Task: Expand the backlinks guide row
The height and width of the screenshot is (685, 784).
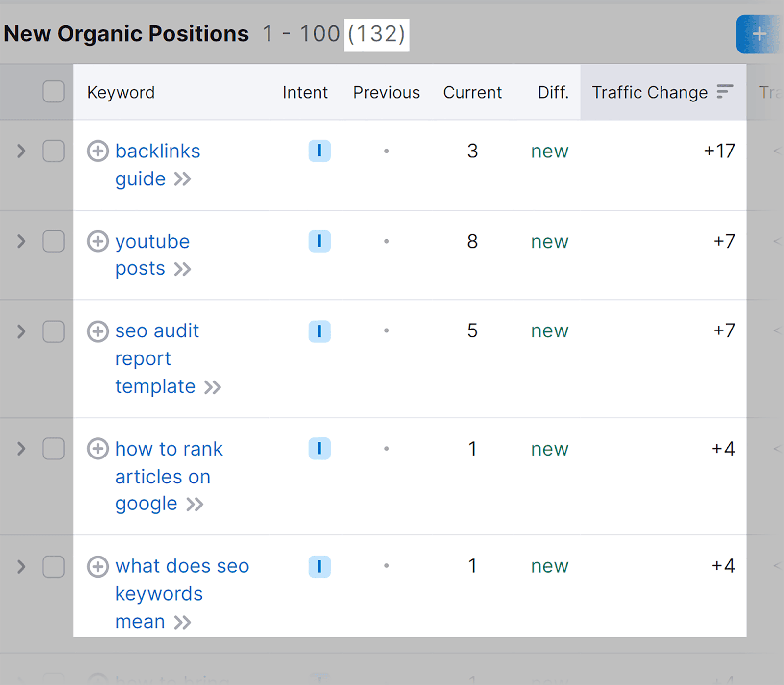Action: (21, 151)
